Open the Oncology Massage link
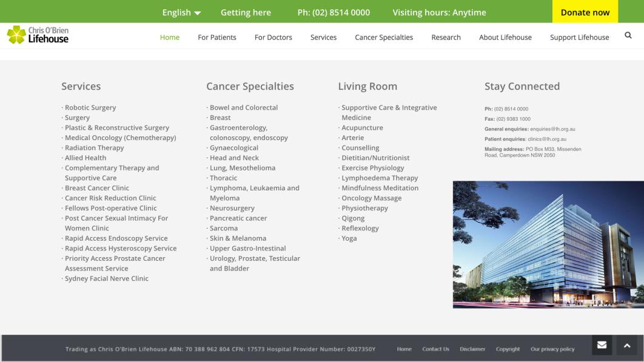 click(x=372, y=198)
